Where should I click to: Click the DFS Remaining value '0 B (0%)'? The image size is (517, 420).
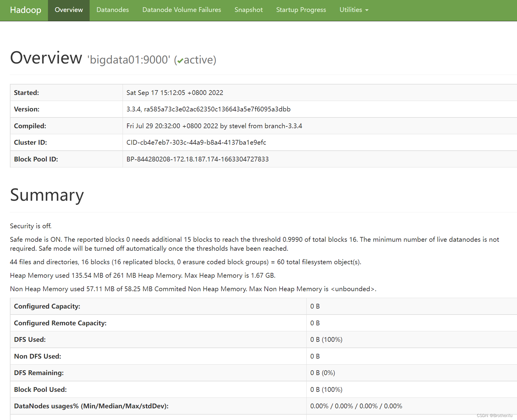(322, 373)
